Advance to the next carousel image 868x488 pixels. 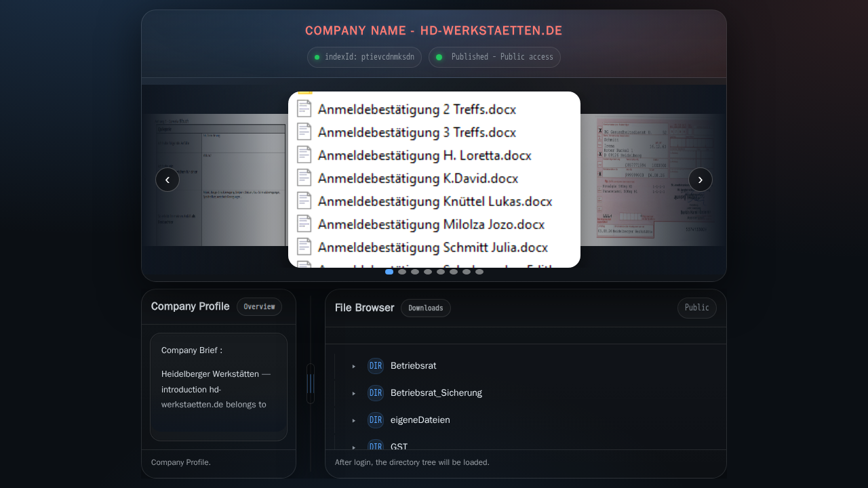coord(701,180)
